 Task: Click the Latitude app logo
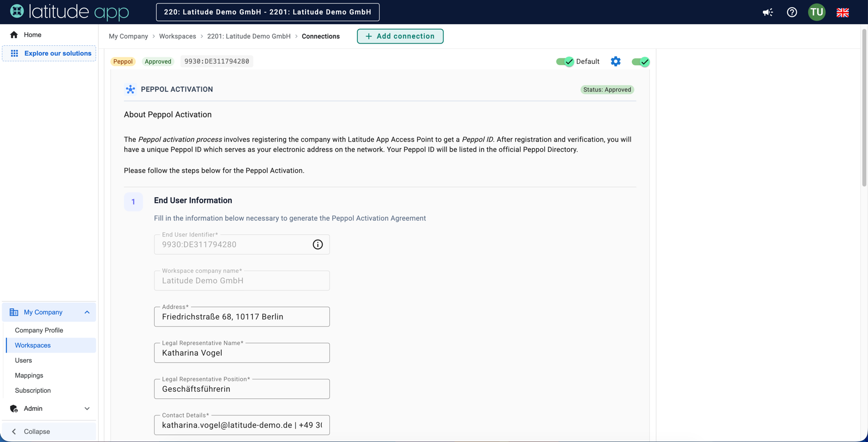[69, 12]
